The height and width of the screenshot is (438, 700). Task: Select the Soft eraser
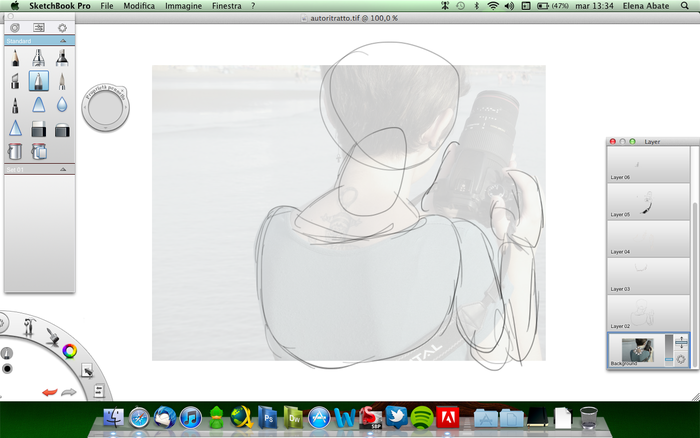tap(62, 130)
